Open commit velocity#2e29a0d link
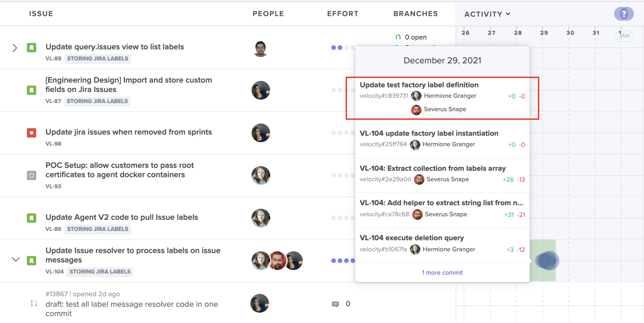644x323 pixels. pyautogui.click(x=385, y=179)
